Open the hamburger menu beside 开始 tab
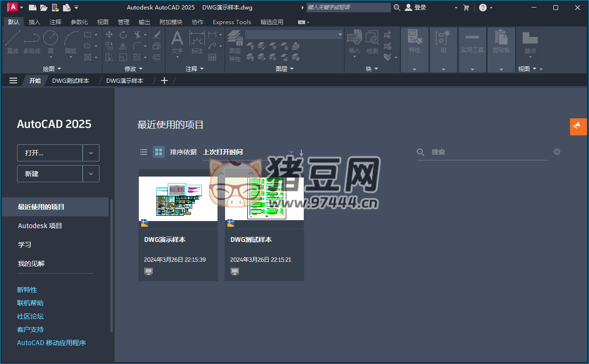The image size is (589, 364). click(x=13, y=80)
